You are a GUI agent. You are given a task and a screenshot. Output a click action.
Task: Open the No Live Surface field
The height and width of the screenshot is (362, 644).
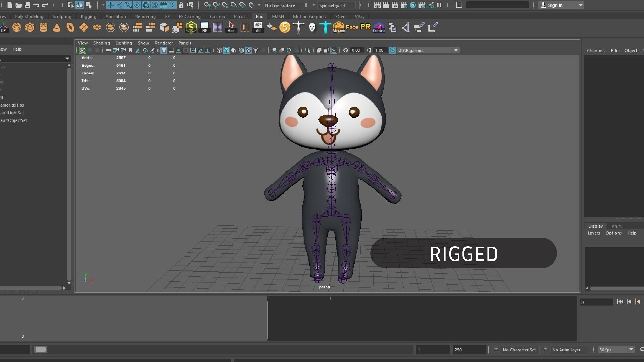pyautogui.click(x=282, y=5)
